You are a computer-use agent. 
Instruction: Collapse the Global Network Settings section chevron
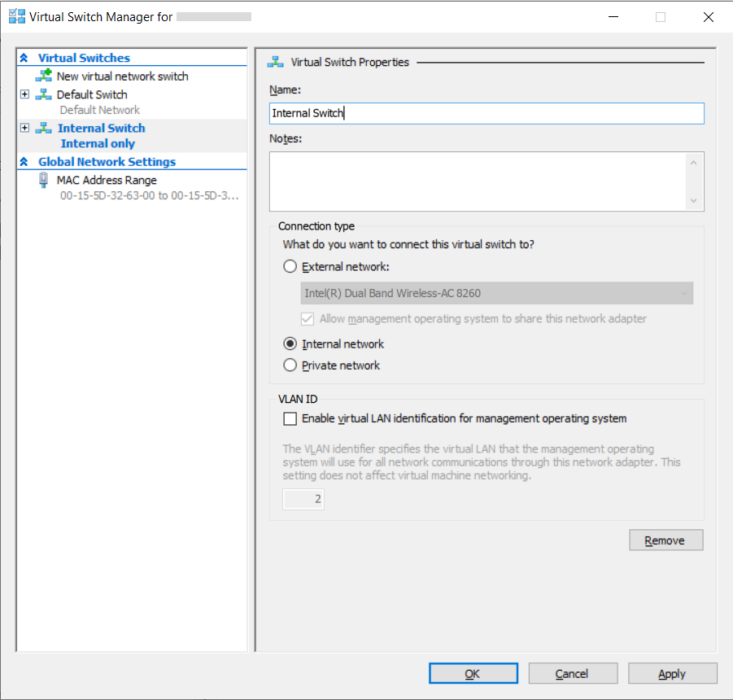click(24, 161)
